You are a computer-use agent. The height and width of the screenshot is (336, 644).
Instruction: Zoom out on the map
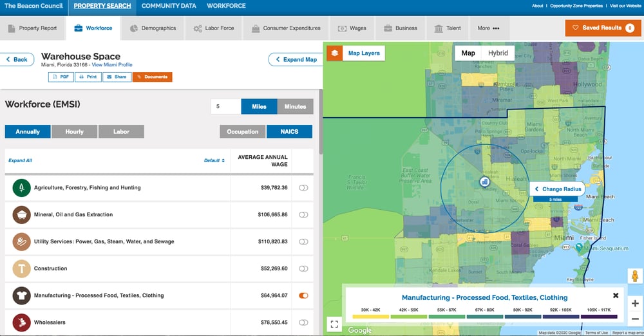coord(635,319)
